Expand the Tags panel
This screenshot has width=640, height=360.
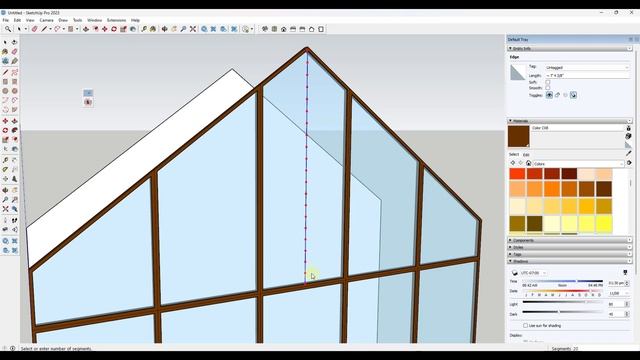pyautogui.click(x=569, y=254)
